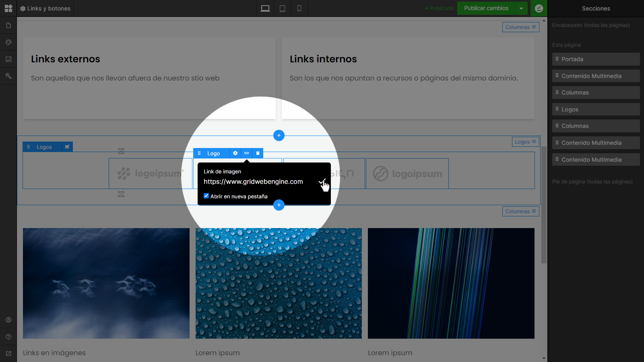Switch to the mobile phone preview
The width and height of the screenshot is (644, 362).
coord(299,8)
